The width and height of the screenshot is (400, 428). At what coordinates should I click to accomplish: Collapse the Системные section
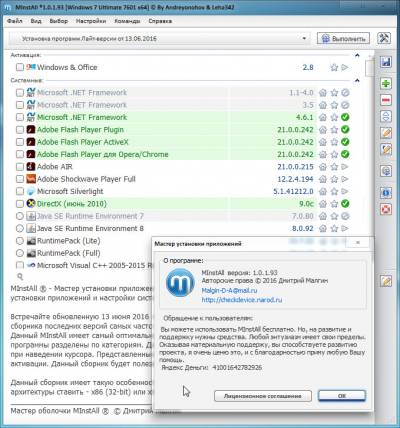[x=357, y=81]
